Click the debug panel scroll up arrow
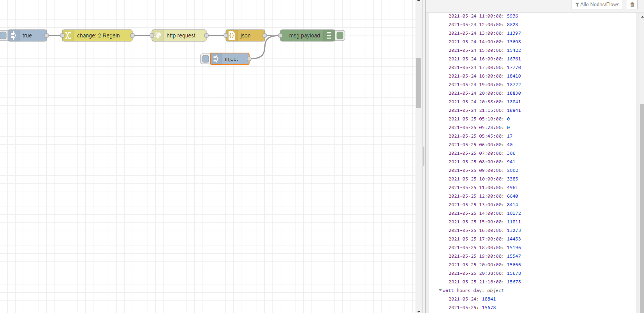This screenshot has height=313, width=644. (642, 17)
